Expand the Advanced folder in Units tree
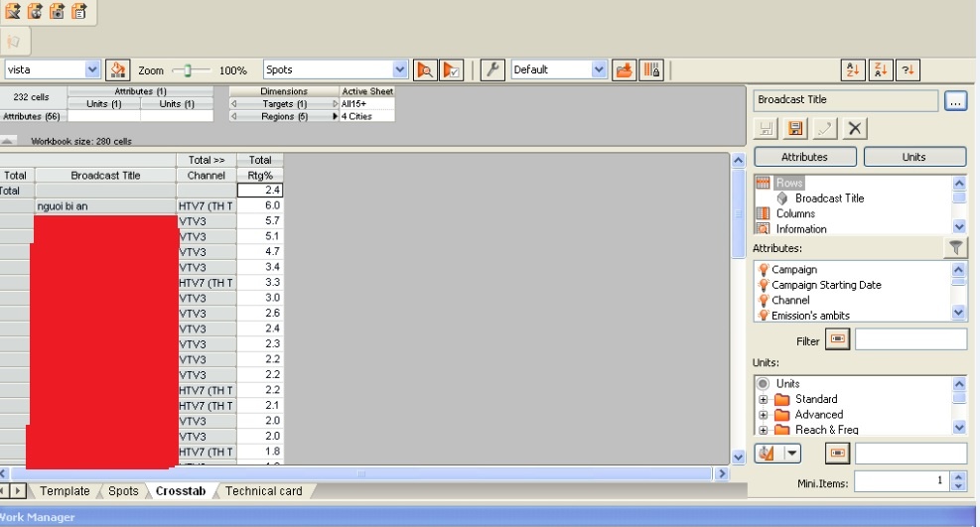The image size is (980, 527). pos(763,415)
